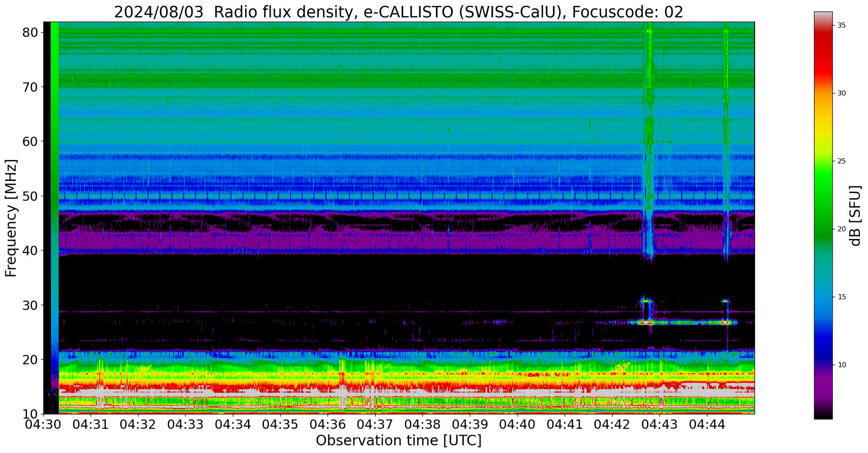868x453 pixels.
Task: Click the colorbar tick label 25
Action: [842, 161]
